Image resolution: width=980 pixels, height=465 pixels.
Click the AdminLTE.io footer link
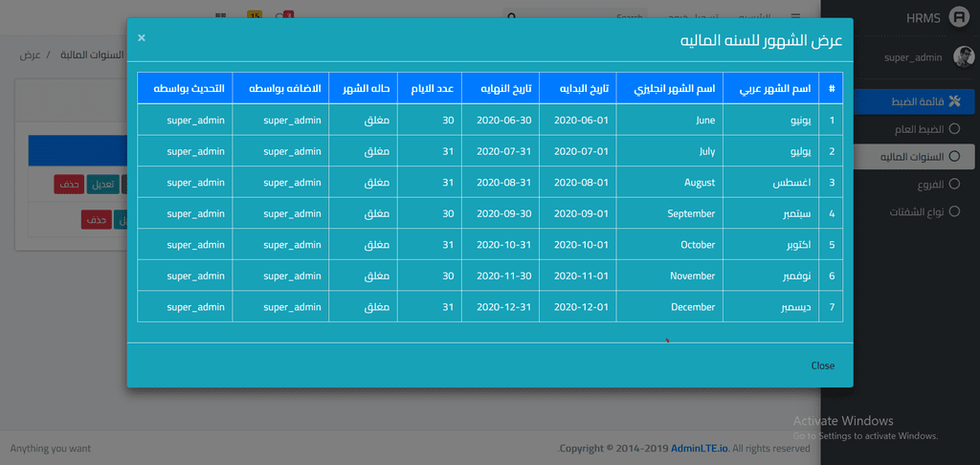[x=700, y=448]
